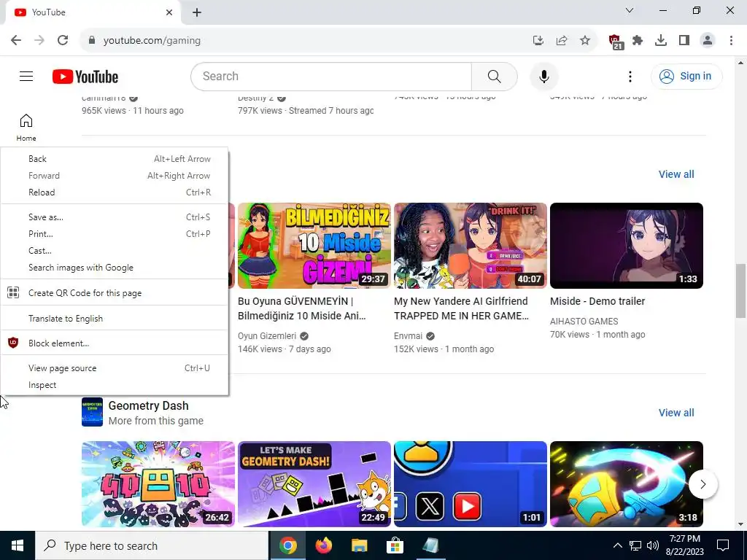Click the taskbar search box
747x560 pixels.
pos(152,545)
